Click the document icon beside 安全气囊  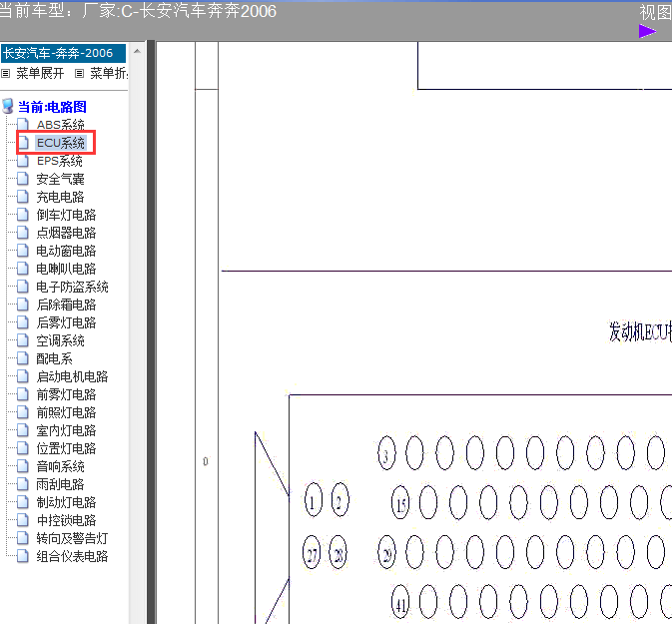[23, 179]
